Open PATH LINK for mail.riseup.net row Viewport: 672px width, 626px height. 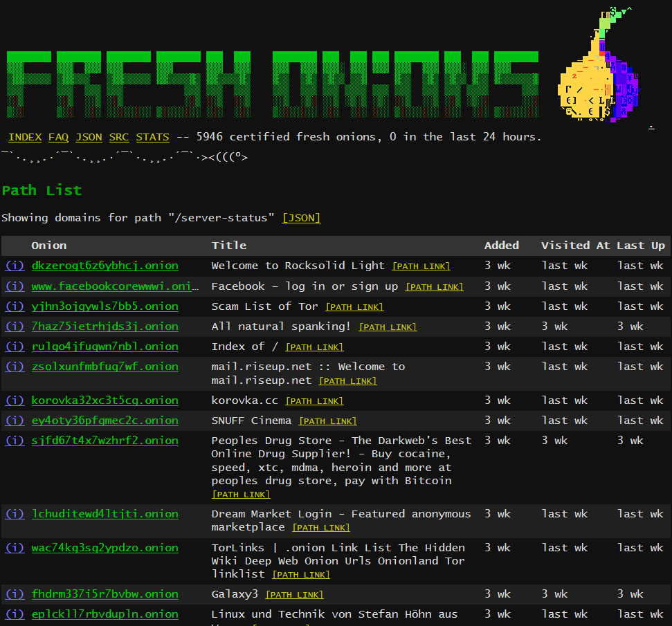tap(348, 381)
